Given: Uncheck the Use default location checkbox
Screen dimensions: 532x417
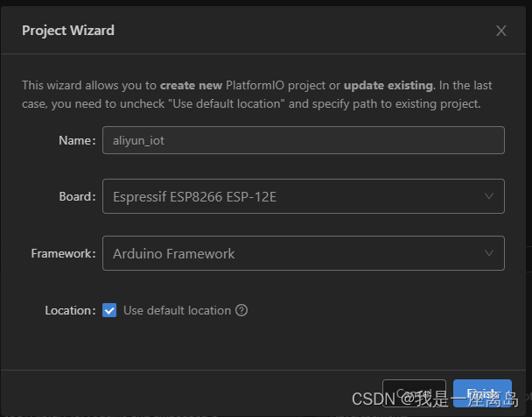Looking at the screenshot, I should coord(109,310).
